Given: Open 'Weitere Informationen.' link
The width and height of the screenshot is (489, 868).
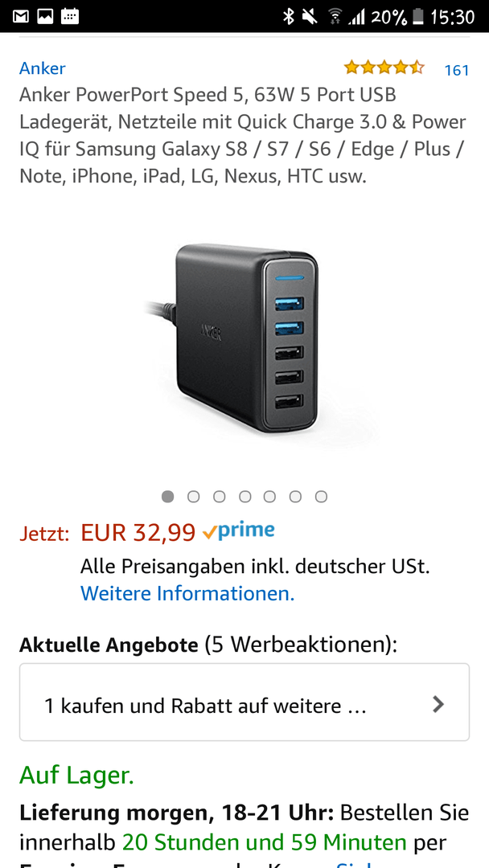Looking at the screenshot, I should point(187,594).
